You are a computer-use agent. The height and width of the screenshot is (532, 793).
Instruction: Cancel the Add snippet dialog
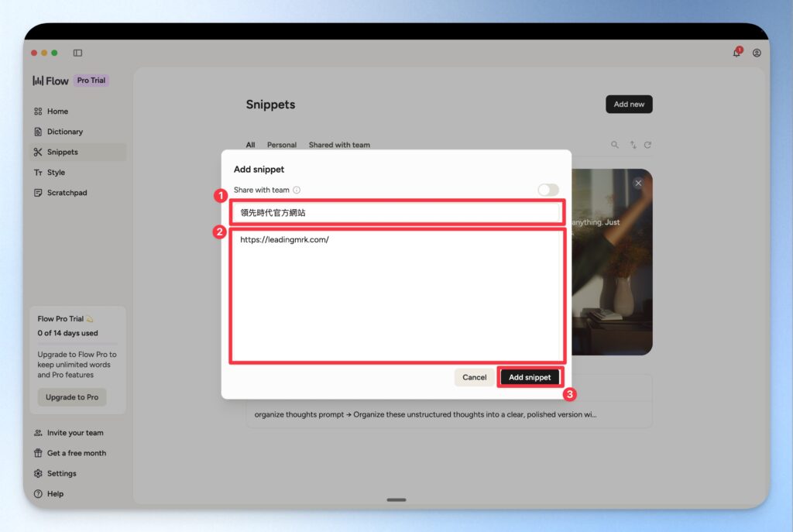click(474, 377)
